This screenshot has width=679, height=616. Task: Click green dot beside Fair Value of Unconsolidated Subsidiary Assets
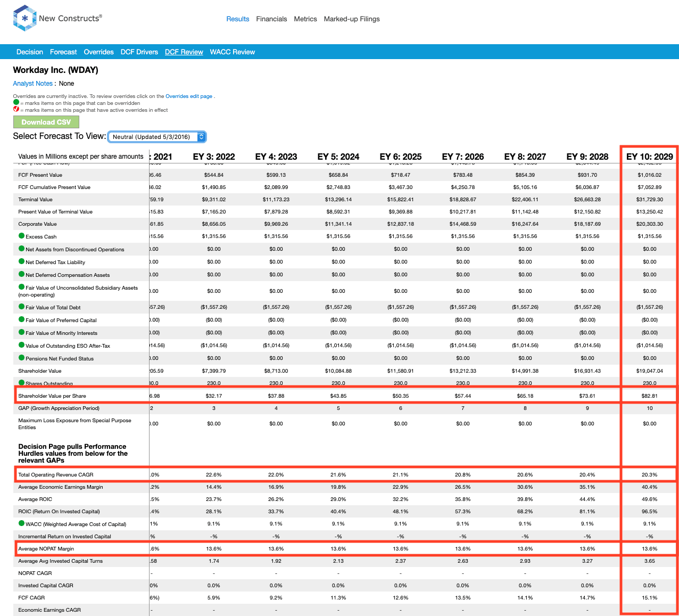21,287
